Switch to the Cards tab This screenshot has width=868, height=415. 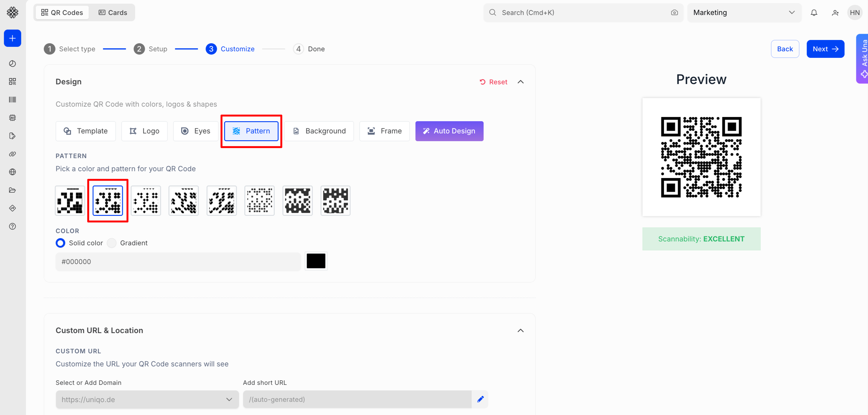(113, 12)
